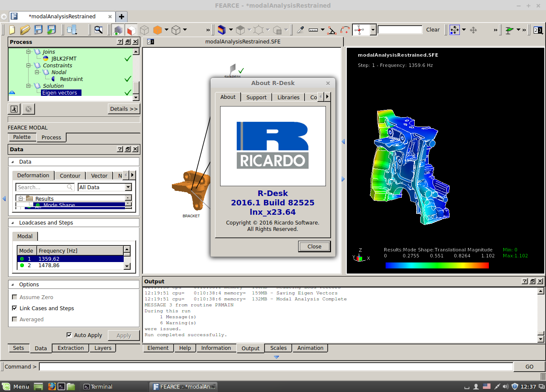Screen dimensions: 546x392
Task: Save model with the floppy disk icon
Action: 38,30
